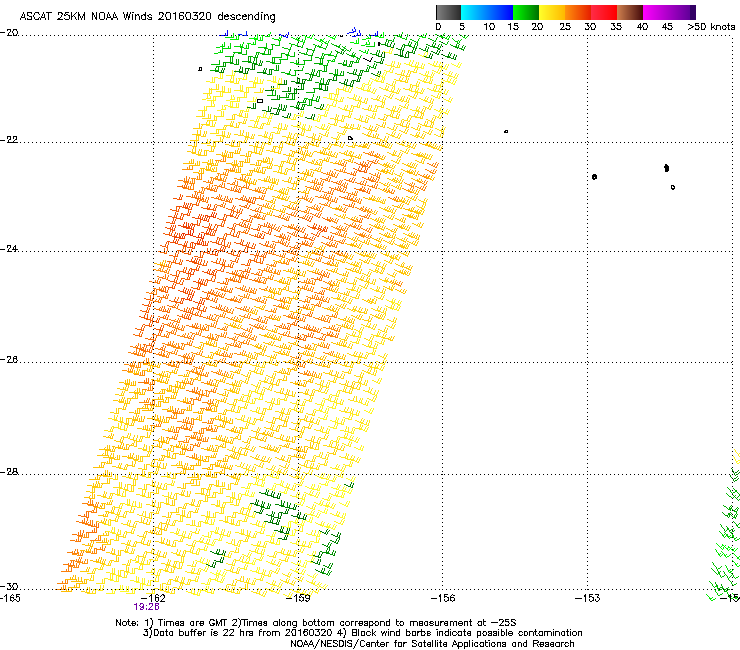Screen dimensions: 740x650
Task: Click the orange 25-30 knots legend segment
Action: point(578,12)
